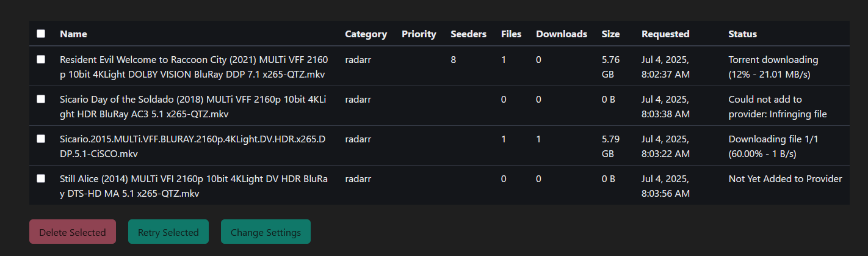Tick the select-all checkbox in table header
This screenshot has height=256, width=868.
(x=41, y=34)
